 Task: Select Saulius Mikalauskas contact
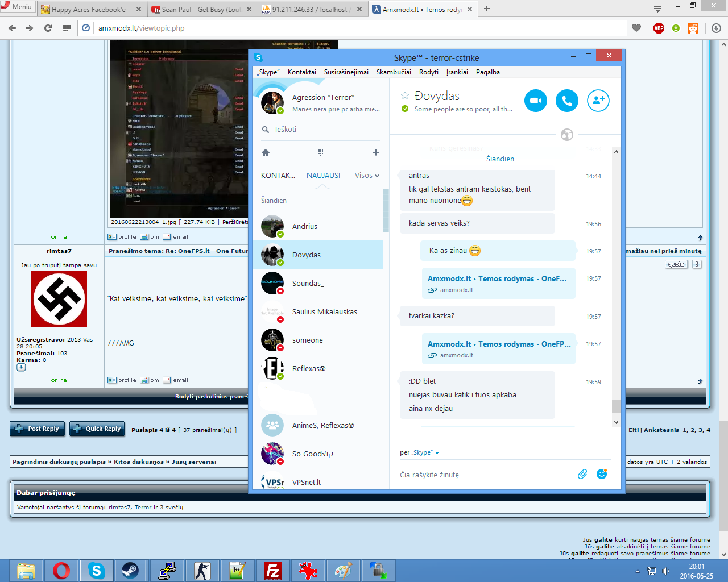coord(318,311)
